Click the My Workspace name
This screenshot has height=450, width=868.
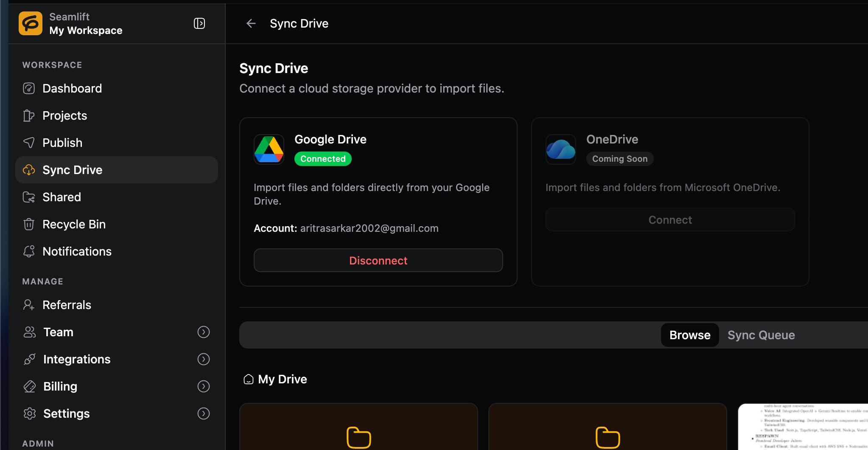coord(86,31)
